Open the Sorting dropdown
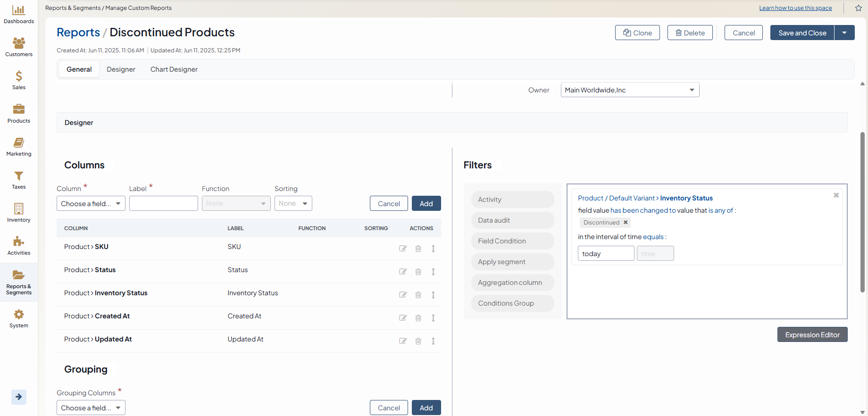Screen dimensions: 868x416 click(293, 204)
